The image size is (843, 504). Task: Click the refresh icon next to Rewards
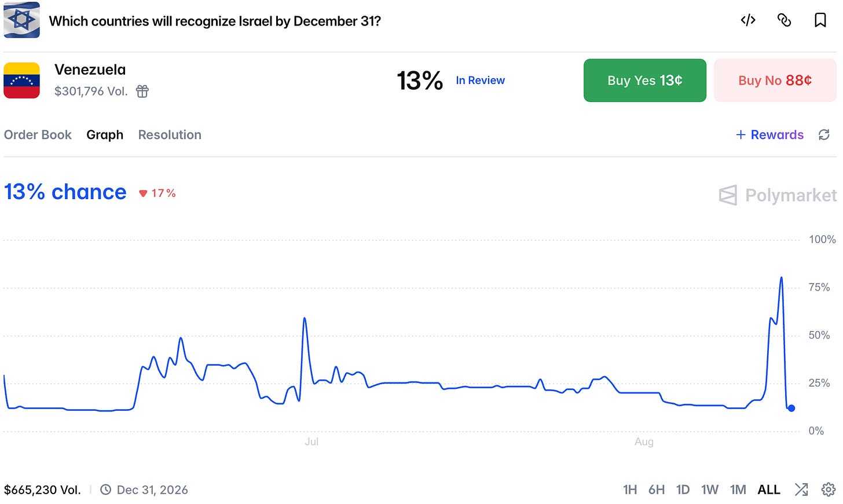pyautogui.click(x=824, y=135)
